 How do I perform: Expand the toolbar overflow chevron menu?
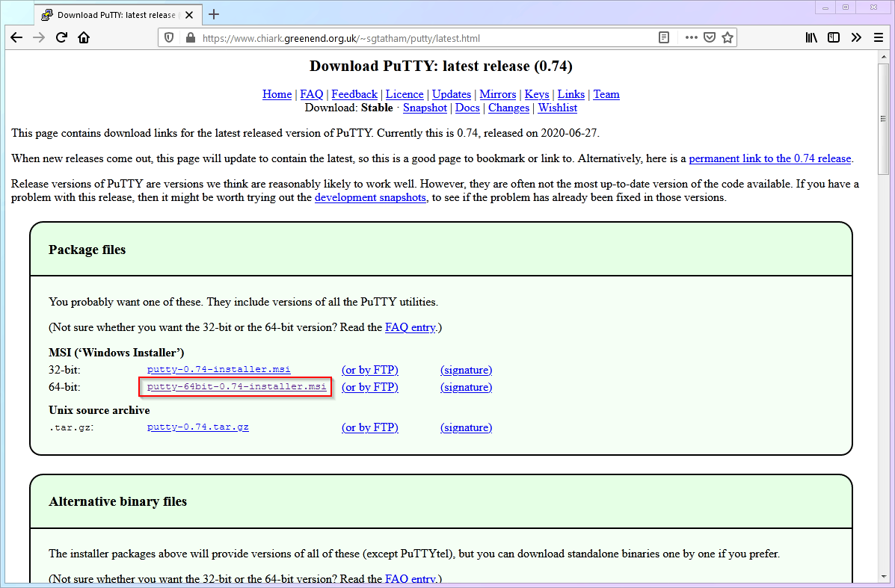856,38
